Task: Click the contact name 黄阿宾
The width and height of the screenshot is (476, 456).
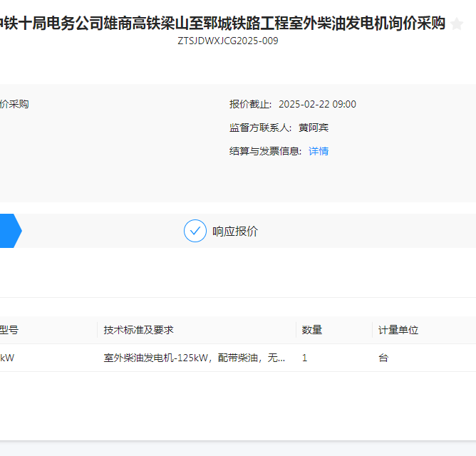Action: (x=314, y=128)
